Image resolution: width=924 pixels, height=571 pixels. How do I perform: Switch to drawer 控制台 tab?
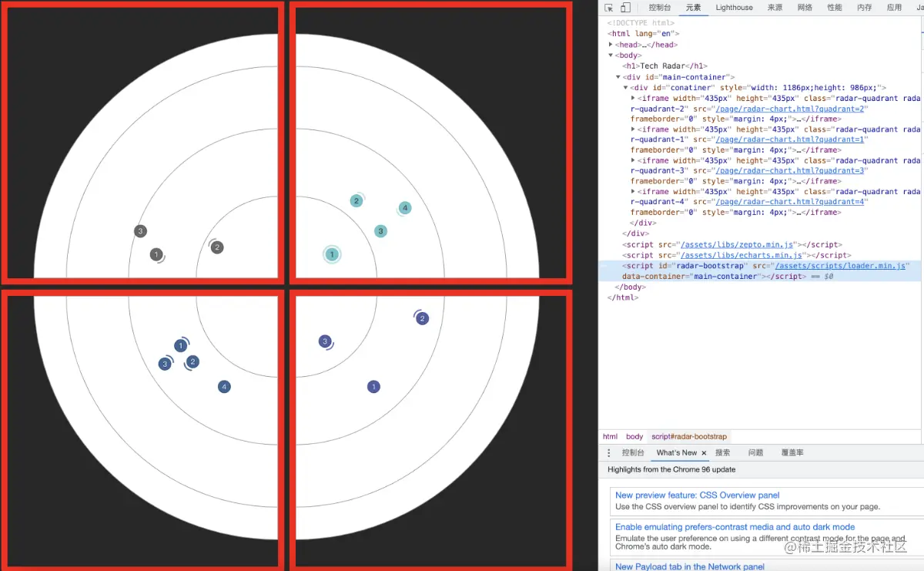pyautogui.click(x=633, y=453)
